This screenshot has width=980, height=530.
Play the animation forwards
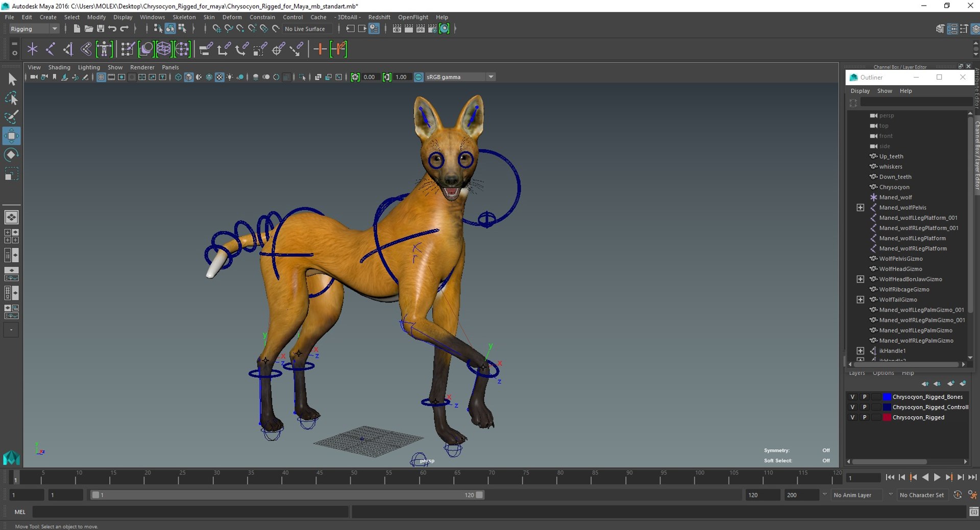pyautogui.click(x=937, y=477)
